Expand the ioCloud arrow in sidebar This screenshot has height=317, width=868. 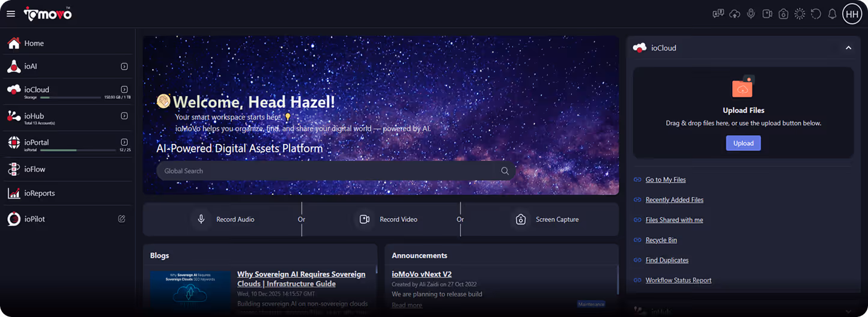(124, 89)
